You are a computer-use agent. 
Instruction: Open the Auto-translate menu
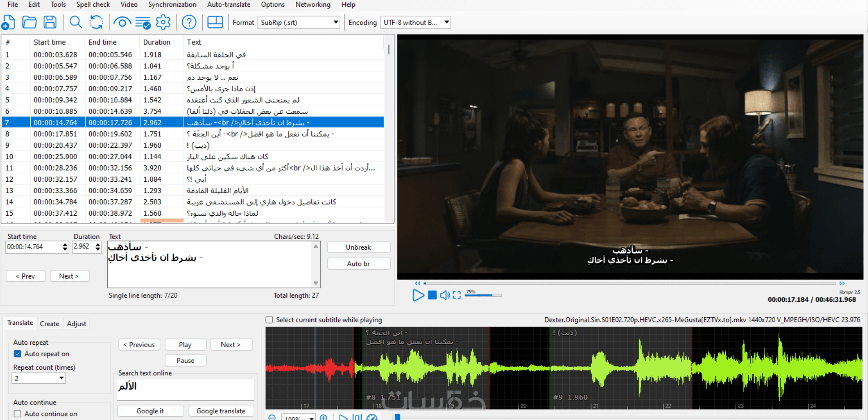(x=229, y=5)
